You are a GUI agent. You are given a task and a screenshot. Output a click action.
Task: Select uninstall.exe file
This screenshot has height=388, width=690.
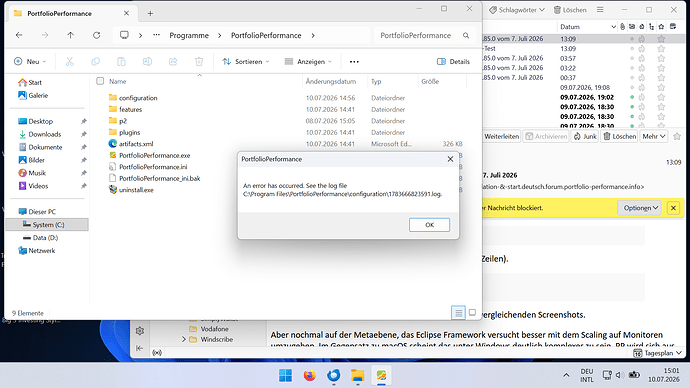click(x=131, y=190)
